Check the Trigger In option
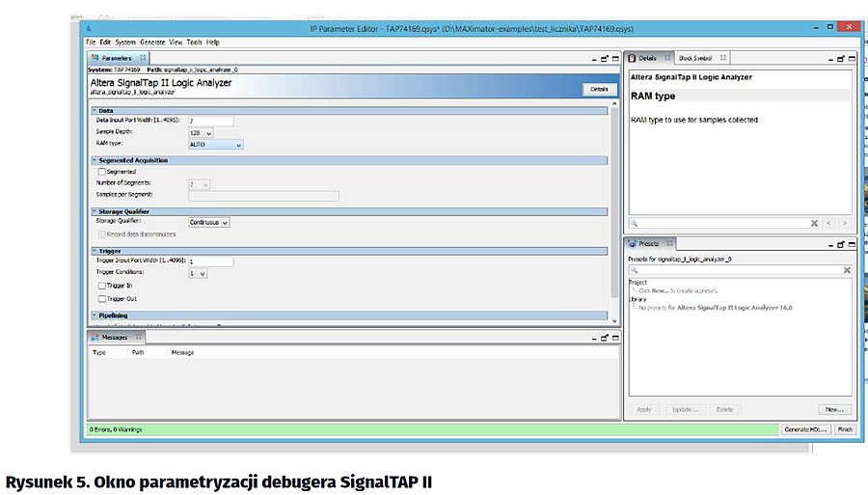 click(x=101, y=286)
